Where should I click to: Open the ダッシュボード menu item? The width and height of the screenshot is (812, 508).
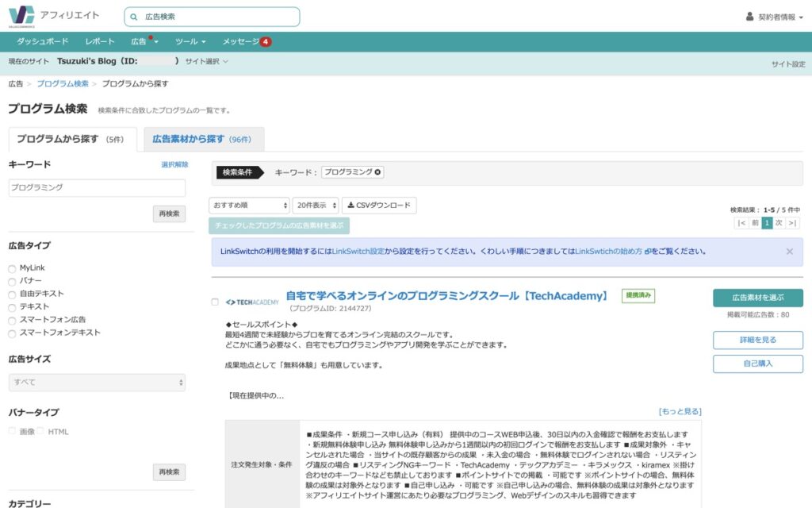43,41
